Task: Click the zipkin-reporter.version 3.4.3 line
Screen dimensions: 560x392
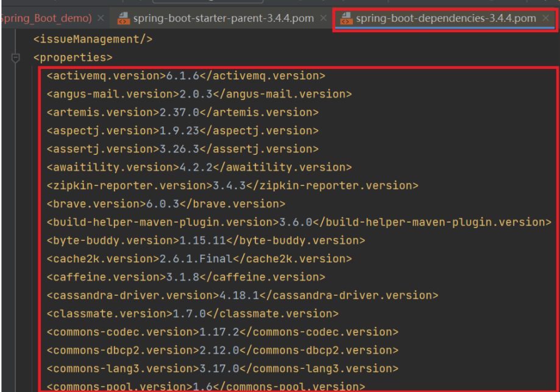Action: tap(233, 185)
